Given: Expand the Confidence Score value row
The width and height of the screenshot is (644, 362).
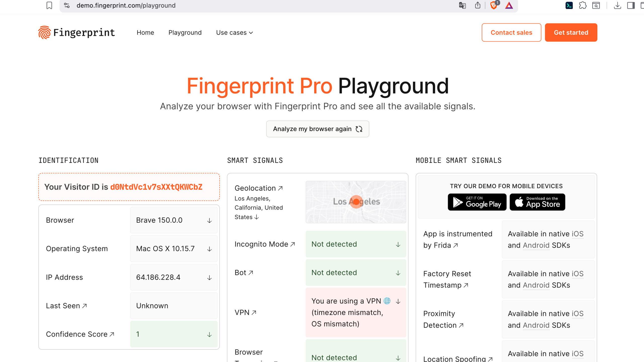Looking at the screenshot, I should (x=174, y=334).
